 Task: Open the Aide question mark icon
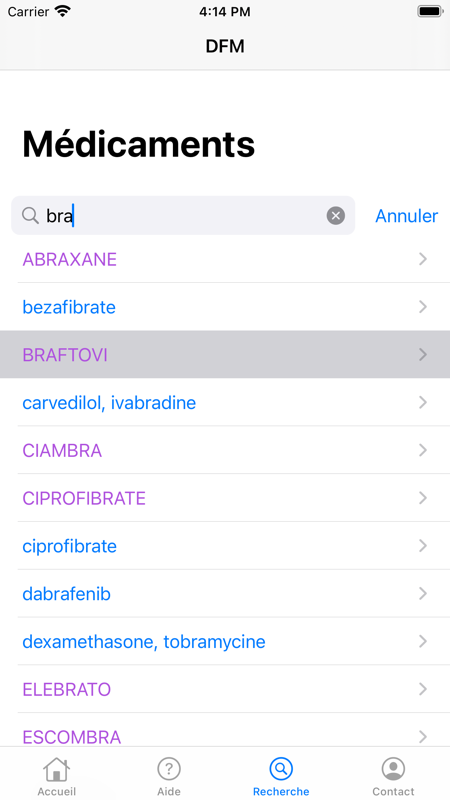point(169,769)
